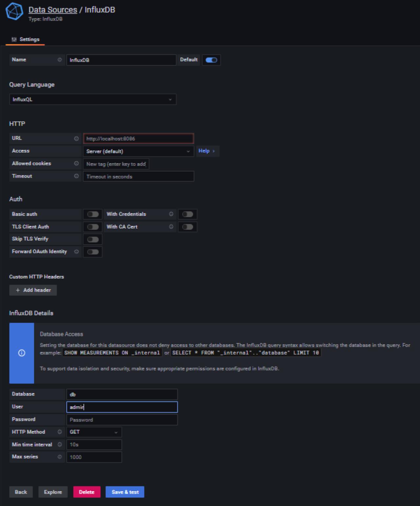Focus the Max series field
This screenshot has width=420, height=506.
[94, 457]
